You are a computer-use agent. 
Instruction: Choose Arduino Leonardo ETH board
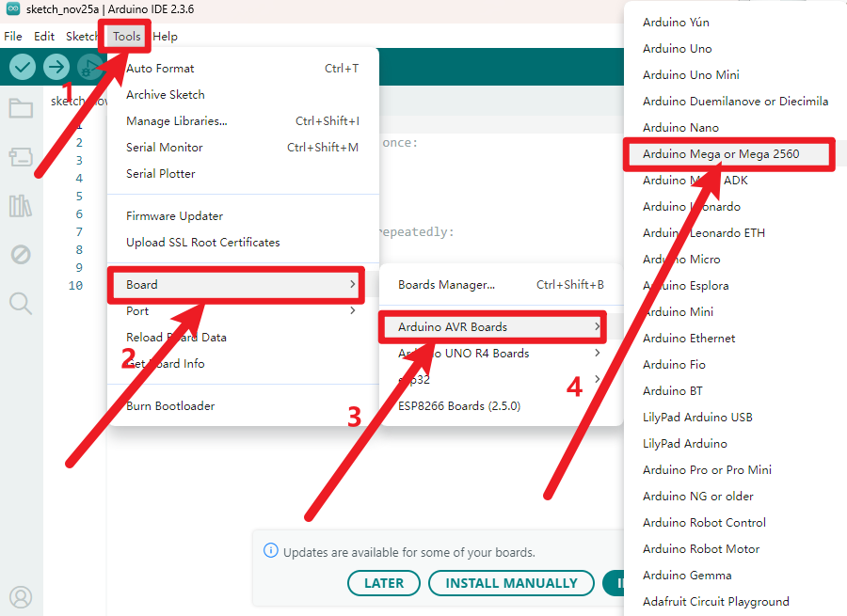pyautogui.click(x=735, y=233)
